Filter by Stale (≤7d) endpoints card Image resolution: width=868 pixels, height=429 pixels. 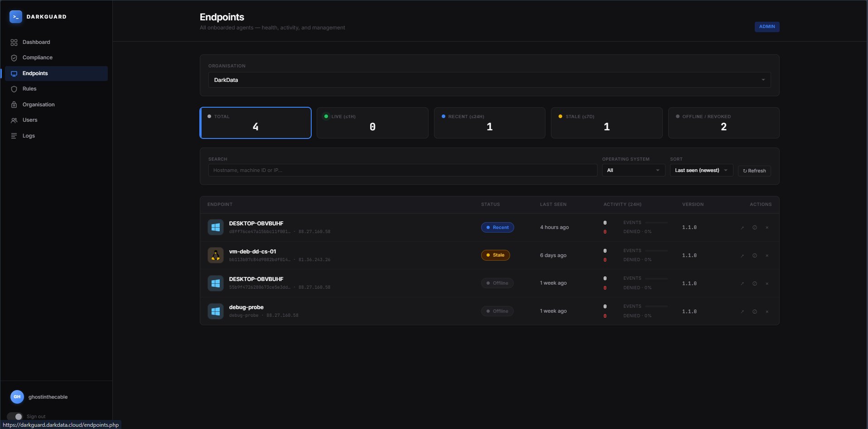tap(607, 123)
